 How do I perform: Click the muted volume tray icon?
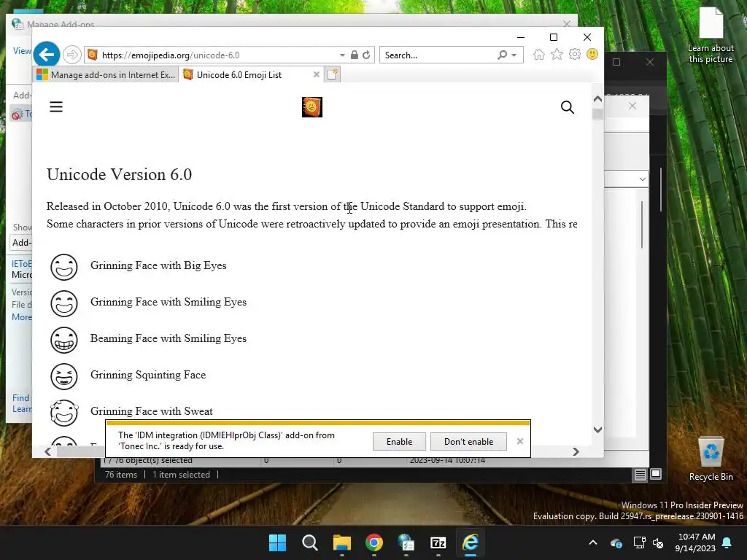pos(658,542)
